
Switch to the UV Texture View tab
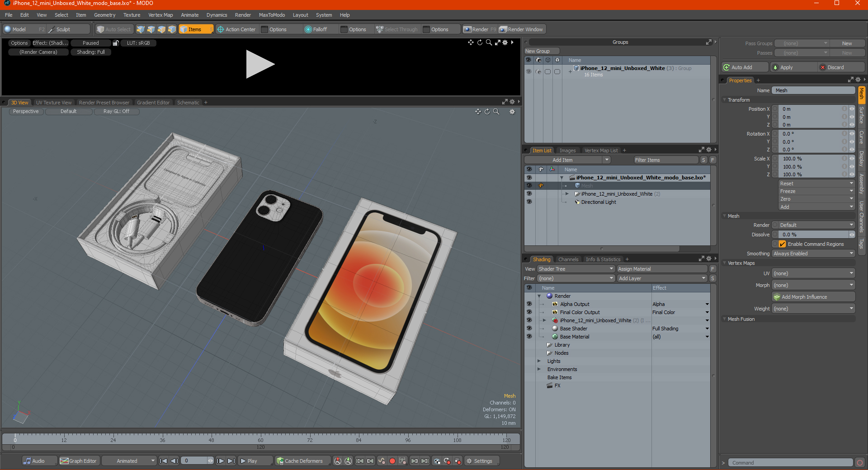click(x=54, y=103)
